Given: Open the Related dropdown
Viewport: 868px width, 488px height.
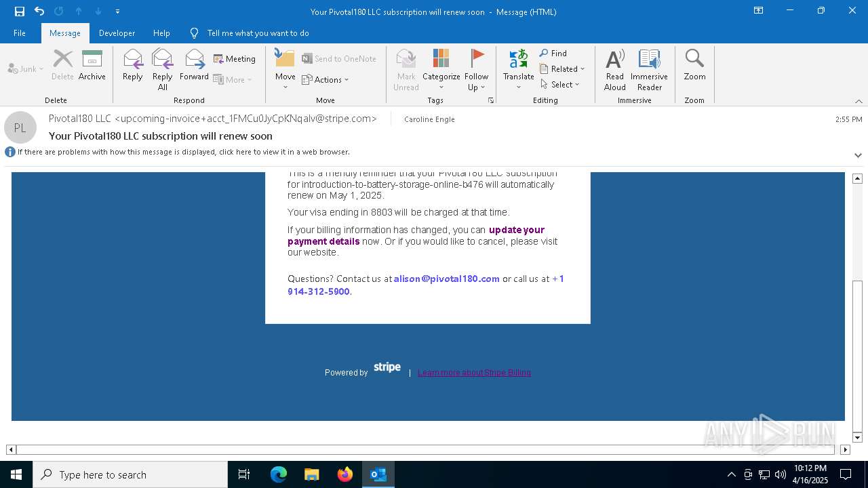Looking at the screenshot, I should pos(562,68).
